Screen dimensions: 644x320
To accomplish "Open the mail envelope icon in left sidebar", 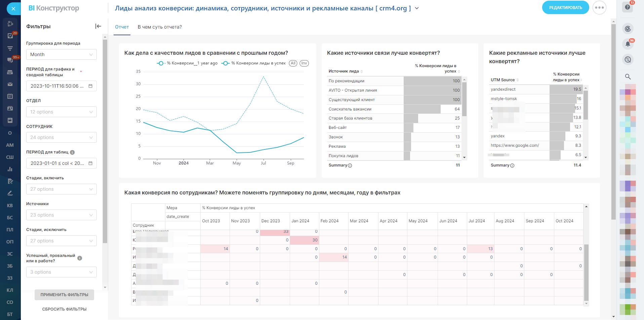I will click(10, 84).
